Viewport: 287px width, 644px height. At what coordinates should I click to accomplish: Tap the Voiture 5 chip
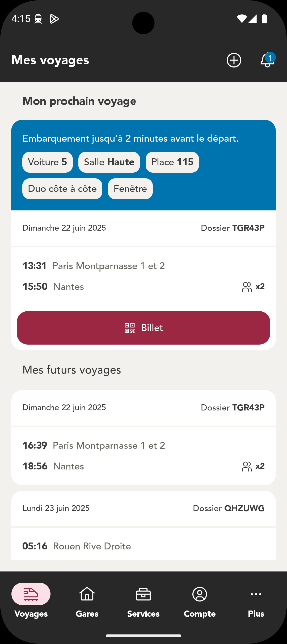click(48, 162)
